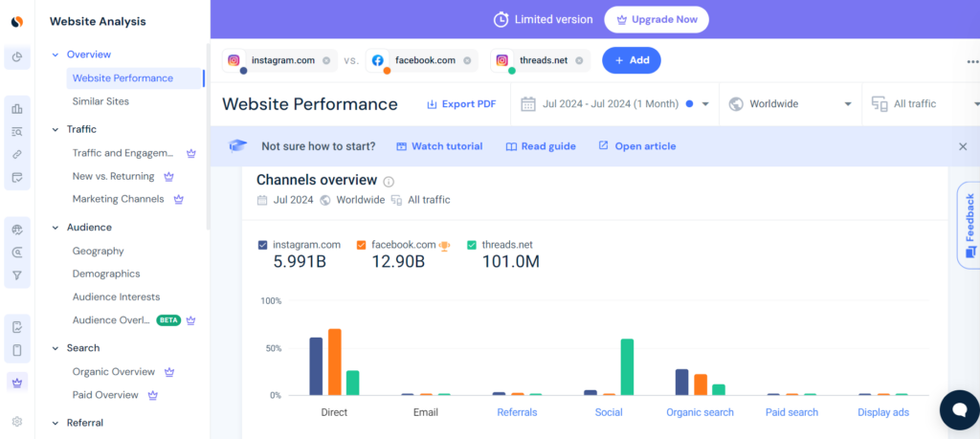
Task: Open the Feedback side tab
Action: 969,226
